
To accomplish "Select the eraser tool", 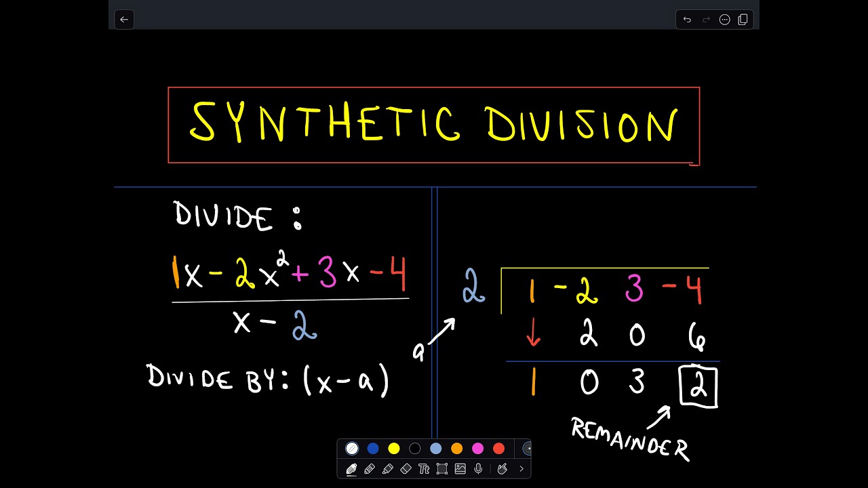I will tap(406, 468).
